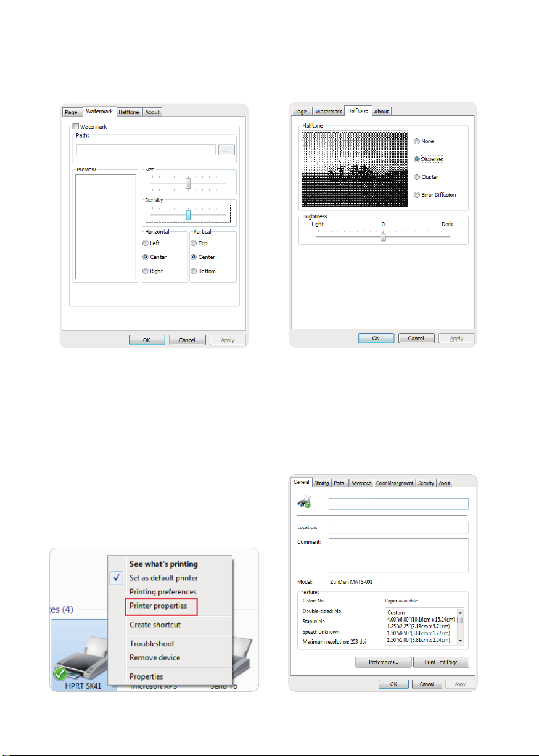This screenshot has height=756, width=539.
Task: Click the browse button next to Path field
Action: click(x=226, y=150)
